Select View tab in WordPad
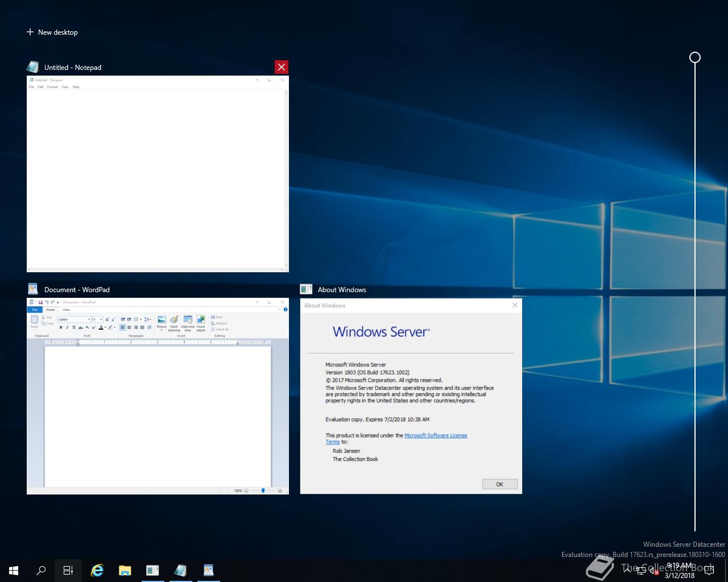728x582 pixels. click(66, 310)
